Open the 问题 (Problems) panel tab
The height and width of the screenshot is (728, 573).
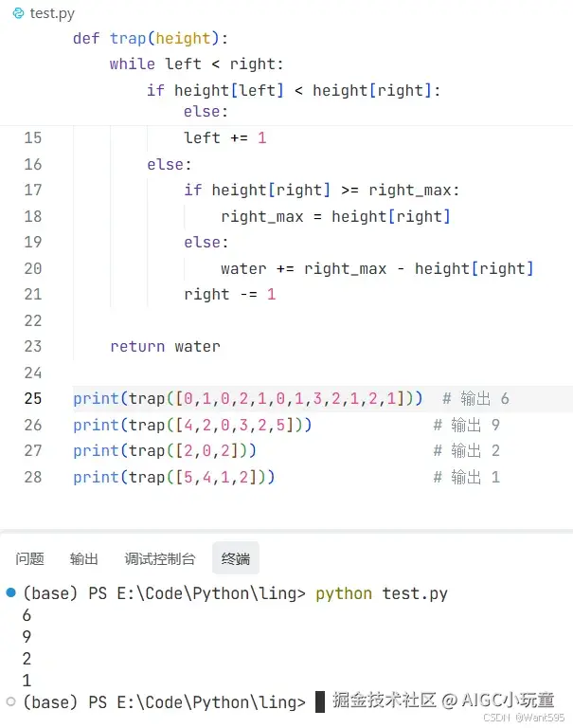pos(29,558)
